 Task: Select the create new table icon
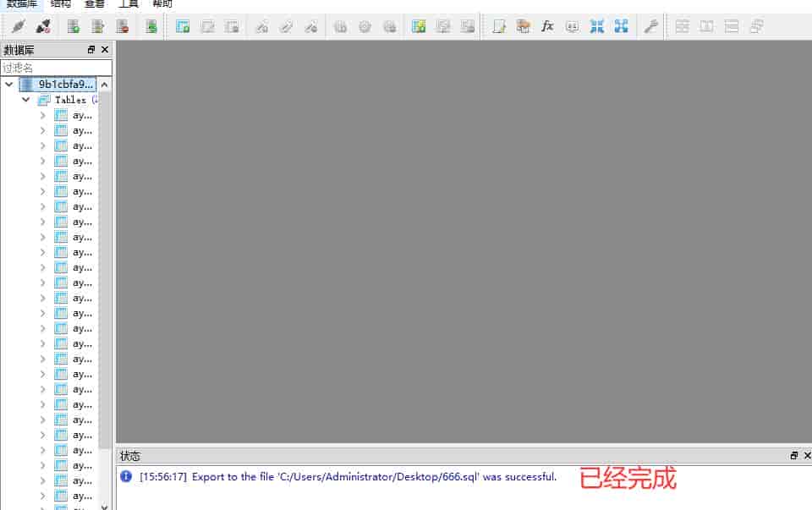[183, 25]
